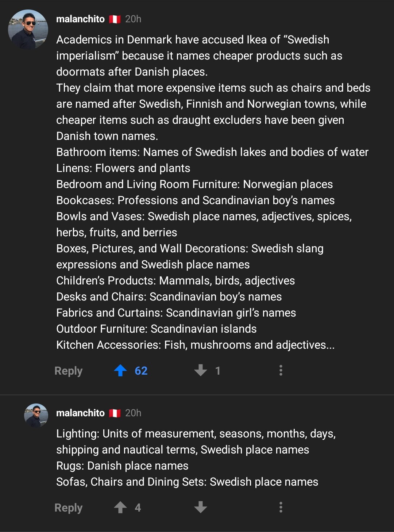The image size is (394, 532).
Task: Downvote the Lighting and Rugs comment
Action: tap(200, 508)
